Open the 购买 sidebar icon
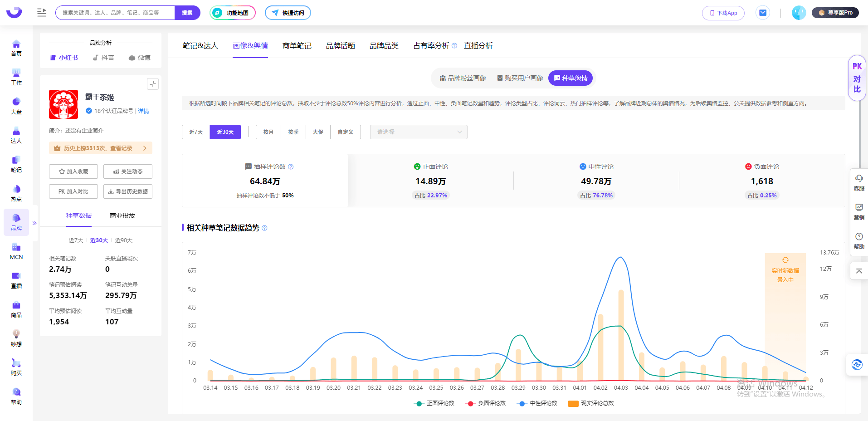Viewport: 868px width, 421px height. coord(16,367)
